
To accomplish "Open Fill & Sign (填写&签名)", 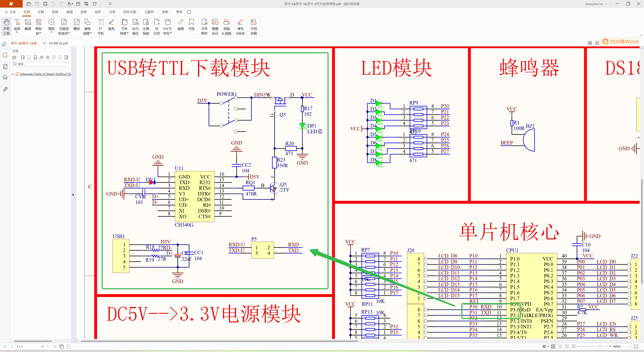I will pos(240,27).
